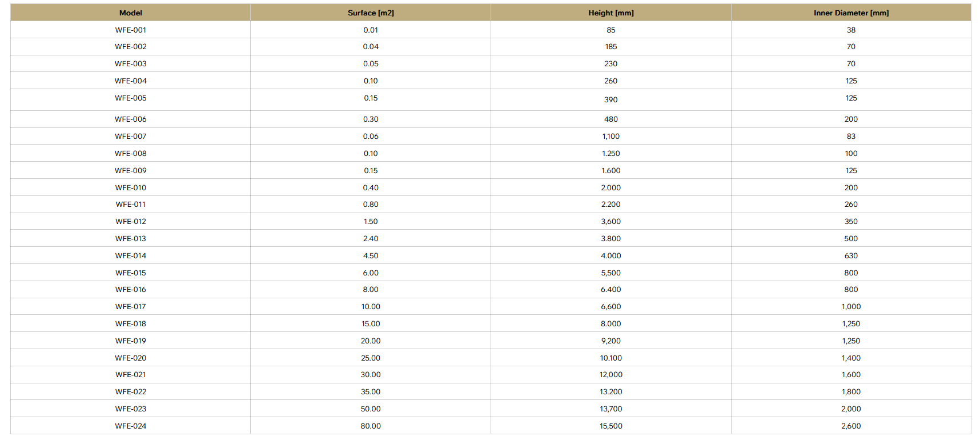The height and width of the screenshot is (448, 980).
Task: Click the height value 1,100
Action: 611,137
